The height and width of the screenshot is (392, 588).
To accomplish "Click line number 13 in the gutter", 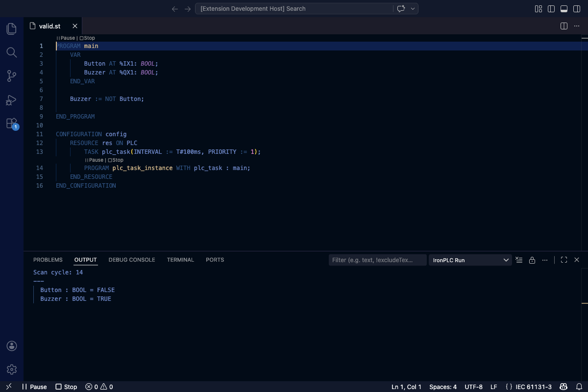I will click(40, 152).
